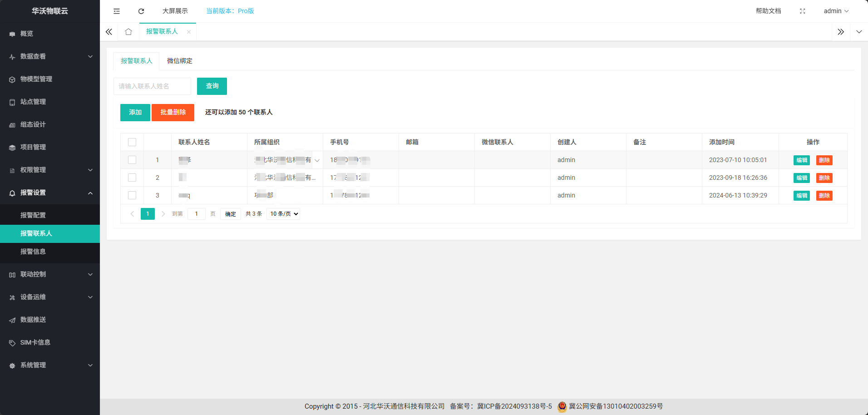Go to the previous page arrow
The height and width of the screenshot is (415, 868).
132,214
